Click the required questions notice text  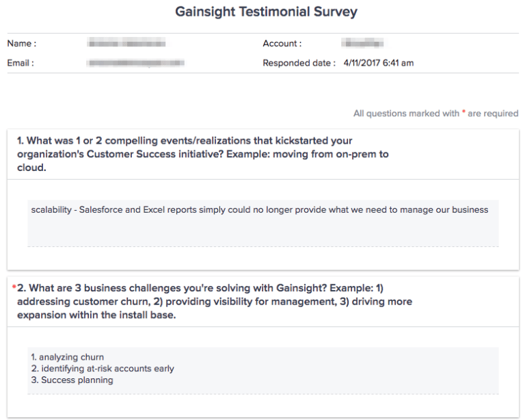[435, 114]
